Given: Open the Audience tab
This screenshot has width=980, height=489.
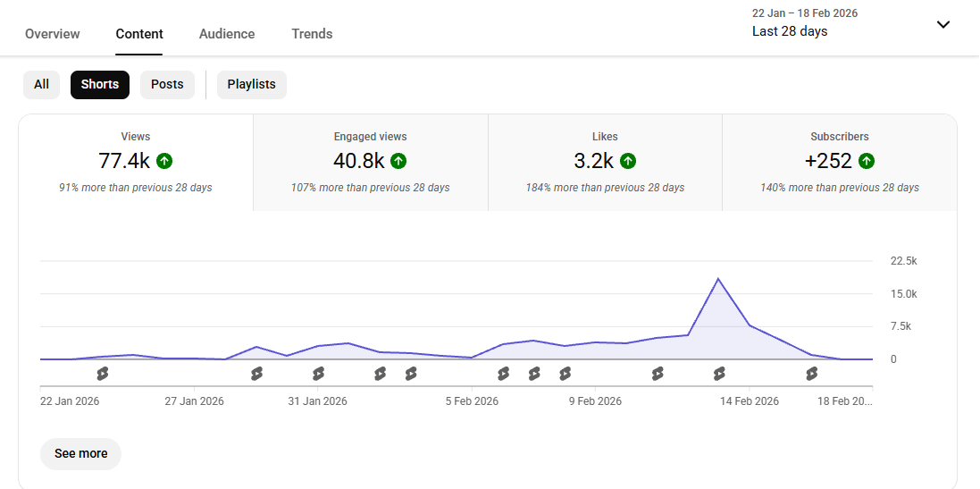Looking at the screenshot, I should coord(227,34).
